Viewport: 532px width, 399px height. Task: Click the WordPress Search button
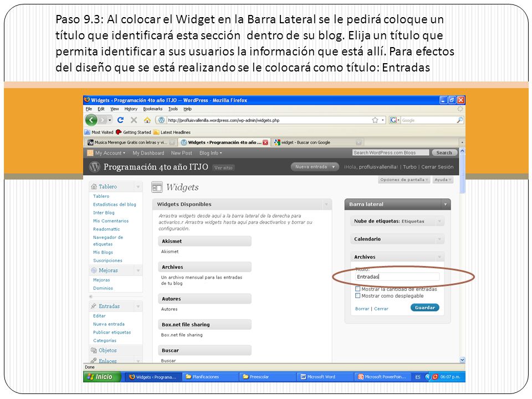(x=444, y=153)
